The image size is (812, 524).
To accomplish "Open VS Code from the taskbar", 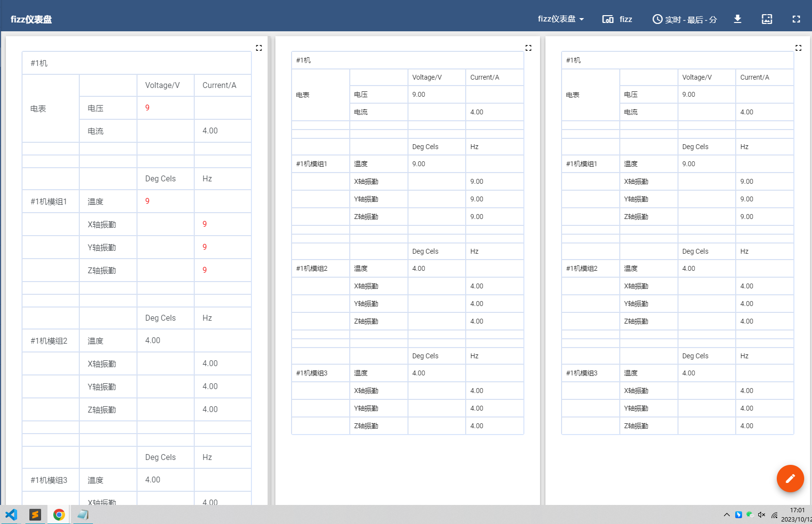I will tap(11, 515).
